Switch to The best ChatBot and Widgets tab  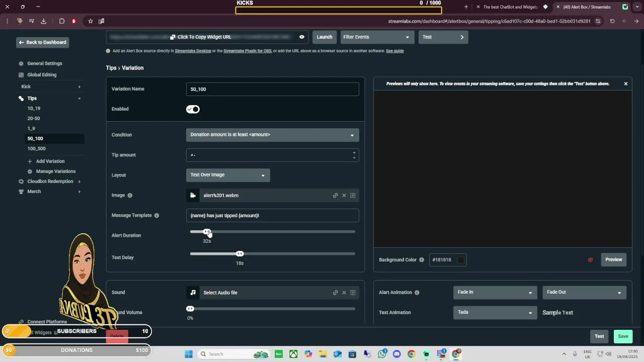[x=510, y=7]
